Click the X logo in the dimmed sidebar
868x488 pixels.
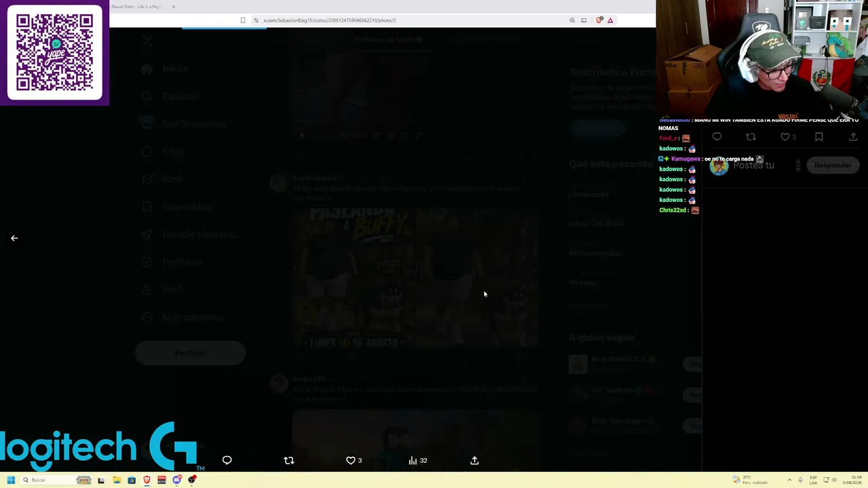click(147, 41)
